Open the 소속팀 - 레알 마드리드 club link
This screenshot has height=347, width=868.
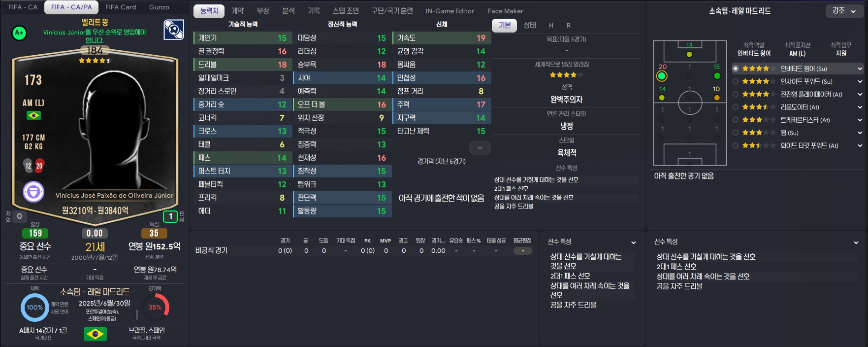click(95, 292)
